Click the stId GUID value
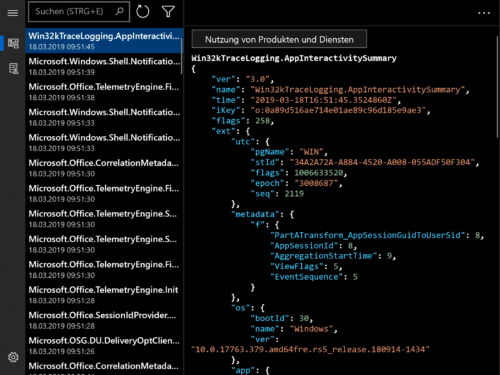This screenshot has width=500, height=375. (382, 162)
